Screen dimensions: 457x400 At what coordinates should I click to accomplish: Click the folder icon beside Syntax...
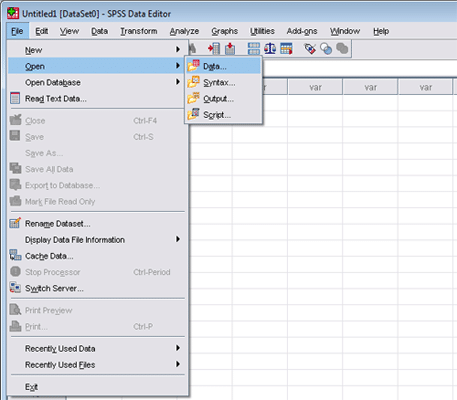[x=193, y=82]
